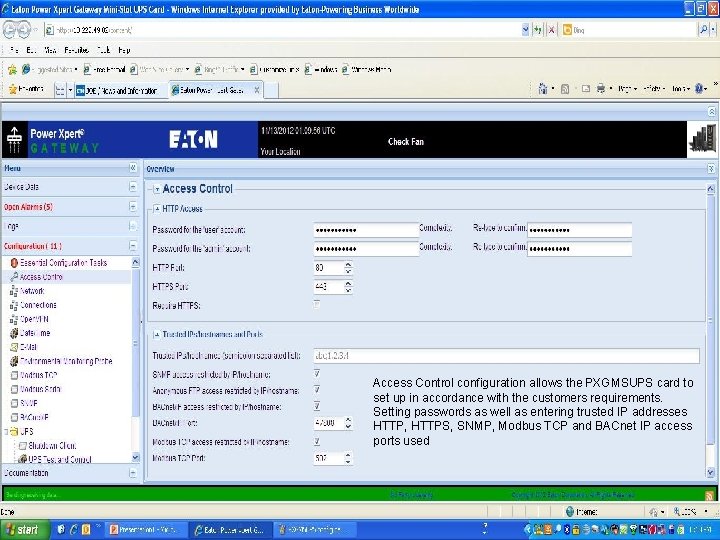Open the Network configuration link
This screenshot has width=720, height=540.
[x=32, y=291]
